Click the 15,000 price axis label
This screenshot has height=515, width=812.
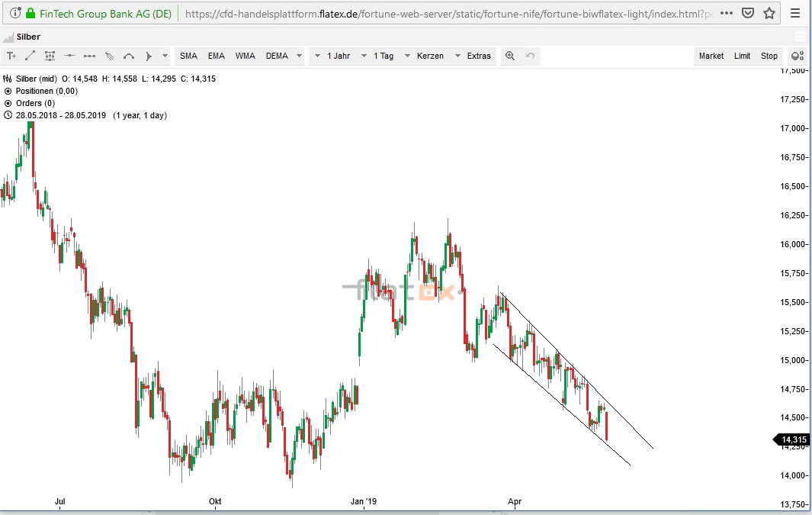(x=792, y=360)
